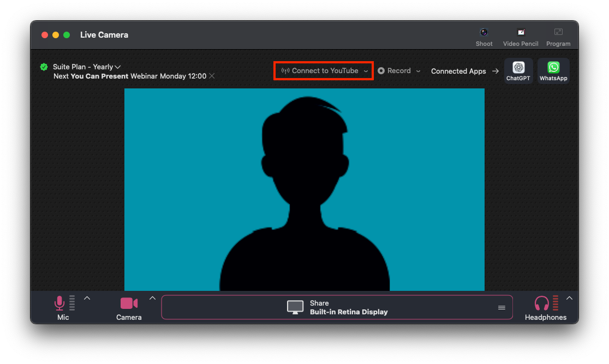Click the Program output icon
Screen dimensions: 609x364
pos(558,33)
